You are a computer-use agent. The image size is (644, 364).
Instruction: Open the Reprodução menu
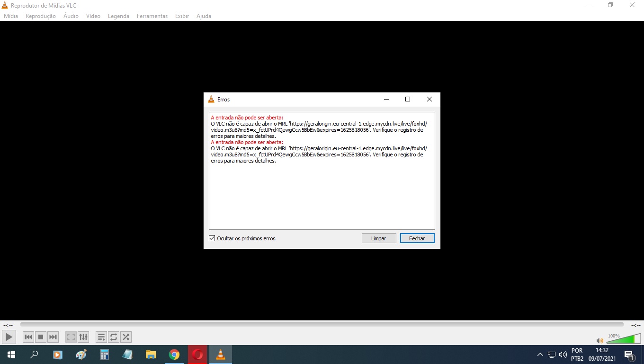(x=41, y=16)
